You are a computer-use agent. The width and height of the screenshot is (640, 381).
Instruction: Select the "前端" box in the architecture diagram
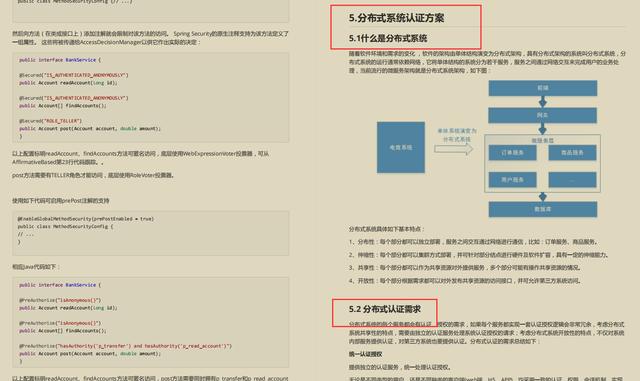click(543, 88)
